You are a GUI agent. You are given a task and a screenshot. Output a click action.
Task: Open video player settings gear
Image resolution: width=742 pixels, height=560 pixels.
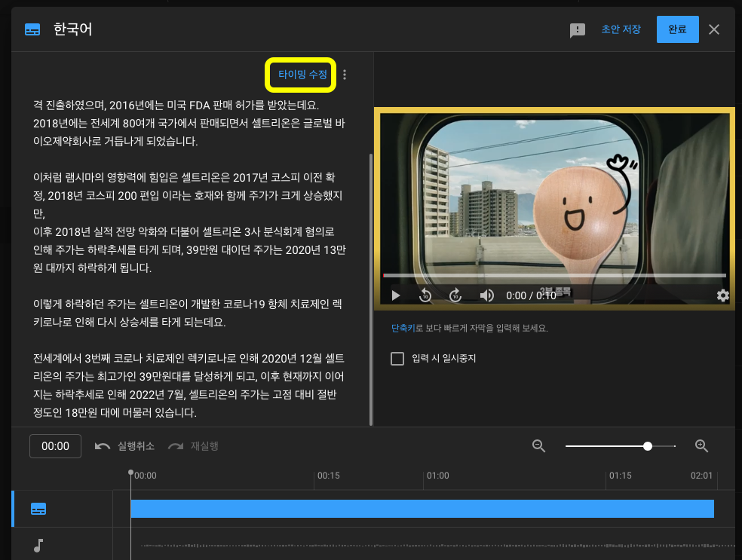[722, 295]
